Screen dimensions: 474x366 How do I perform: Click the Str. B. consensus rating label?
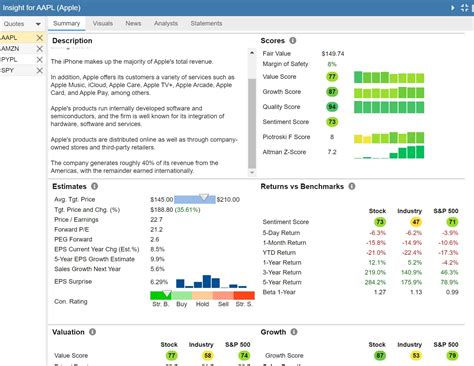(161, 304)
